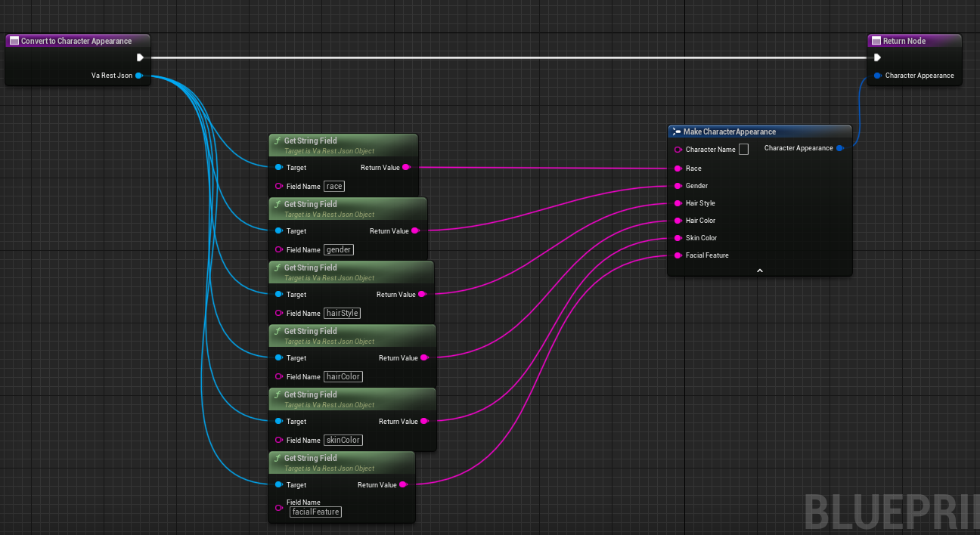Click Target pin of the gender Get String Field
The height and width of the screenshot is (535, 980).
click(279, 231)
